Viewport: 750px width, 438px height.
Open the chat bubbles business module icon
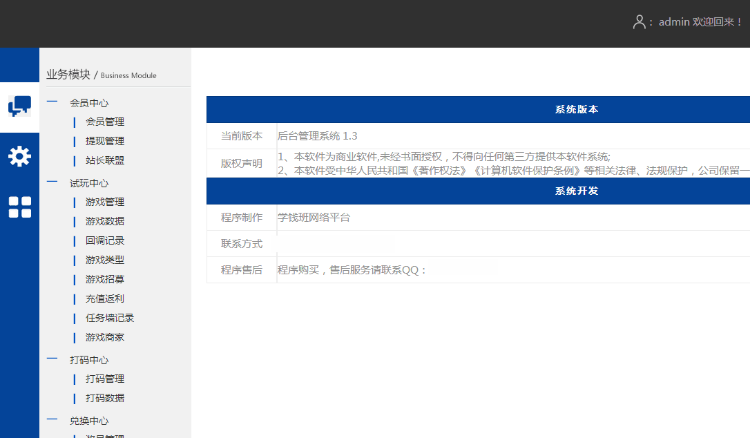click(x=20, y=106)
